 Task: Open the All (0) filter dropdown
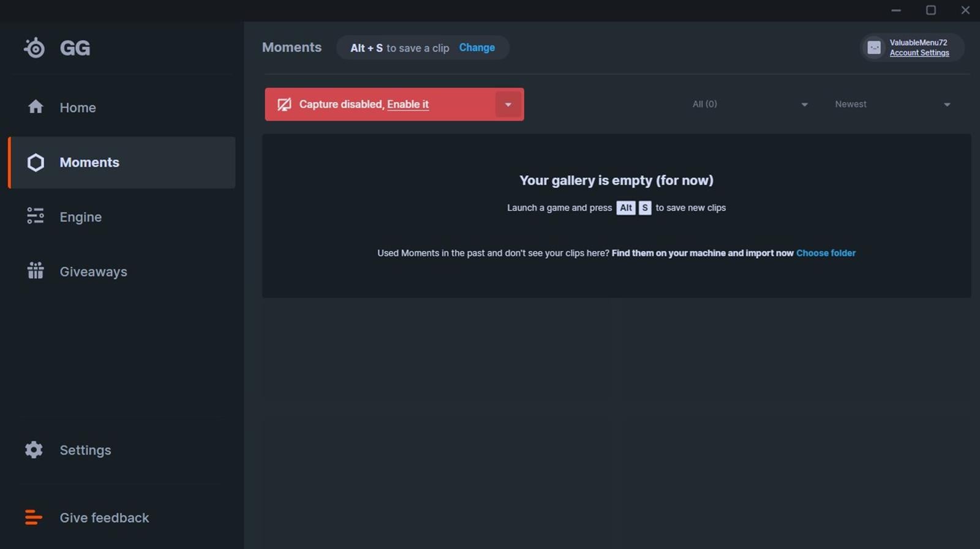click(750, 105)
